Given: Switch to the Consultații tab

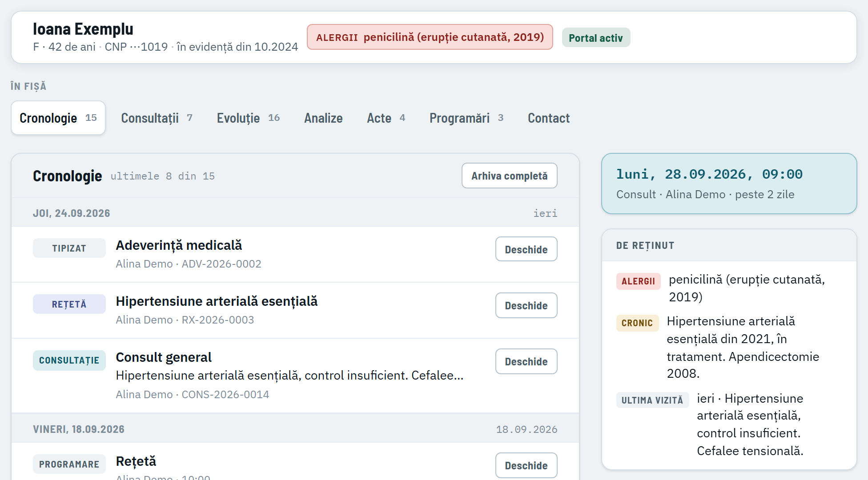Looking at the screenshot, I should (x=157, y=118).
